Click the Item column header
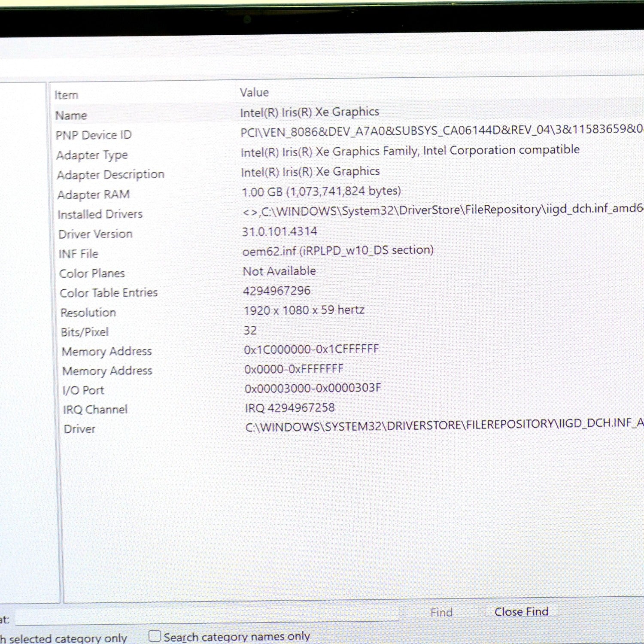Screen dimensions: 644x644 coord(66,95)
